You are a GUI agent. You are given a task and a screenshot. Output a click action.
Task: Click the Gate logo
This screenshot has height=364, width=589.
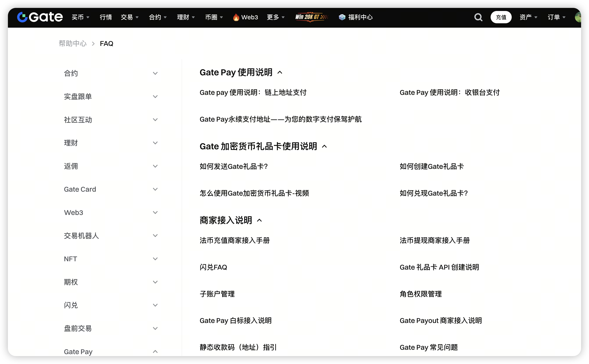coord(40,17)
